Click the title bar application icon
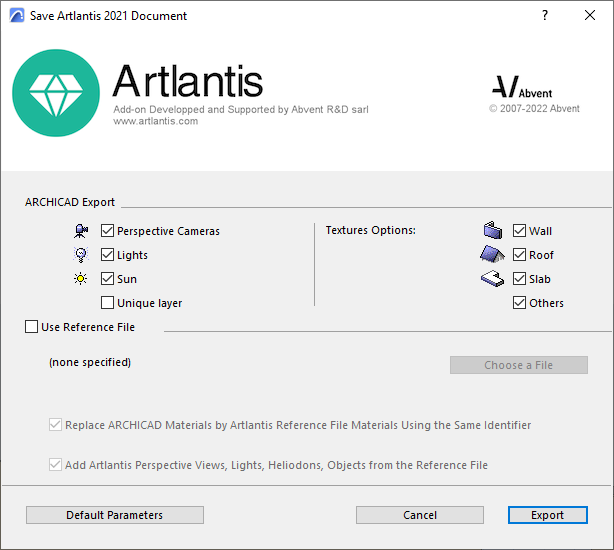 click(17, 16)
